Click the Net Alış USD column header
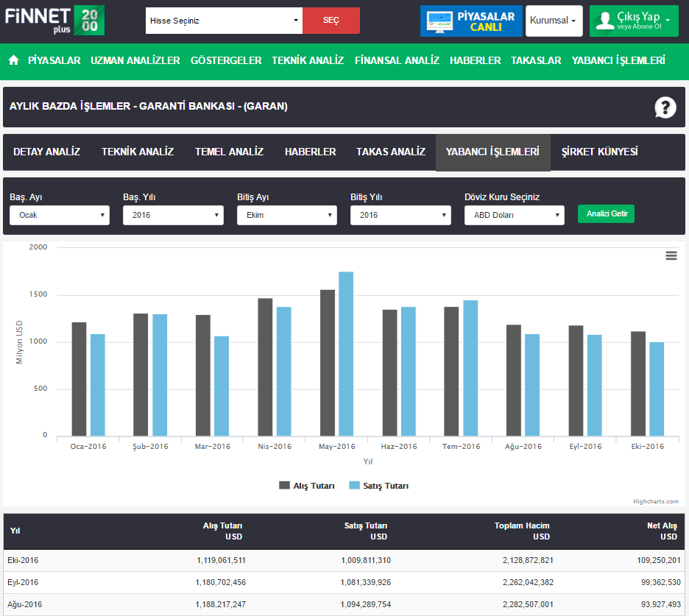689x616 pixels. coord(662,531)
